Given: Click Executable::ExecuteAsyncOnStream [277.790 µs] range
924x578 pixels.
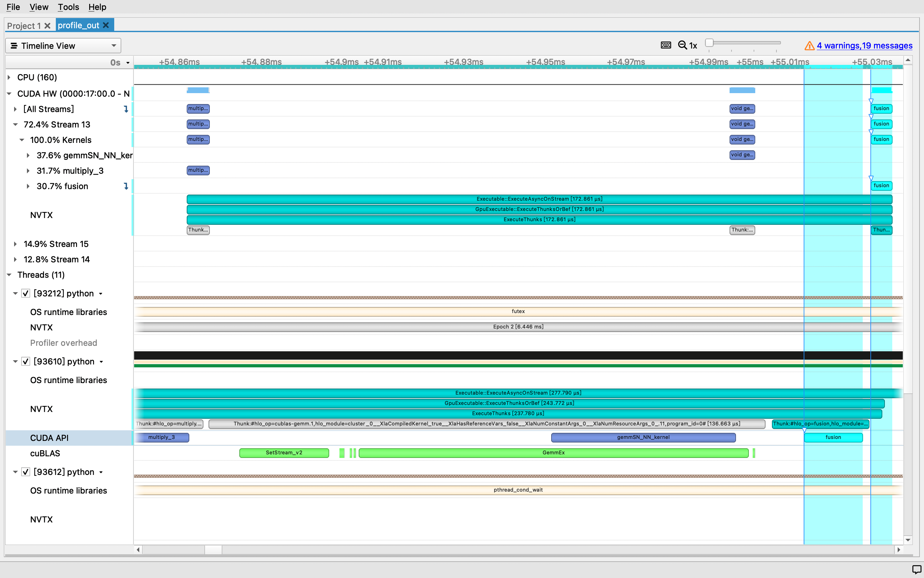Looking at the screenshot, I should pos(518,393).
